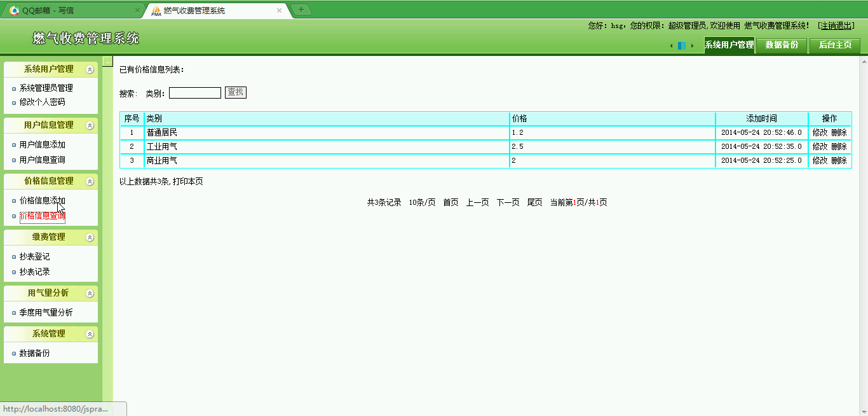Click 打印本页 link
The width and height of the screenshot is (868, 416).
click(x=188, y=182)
